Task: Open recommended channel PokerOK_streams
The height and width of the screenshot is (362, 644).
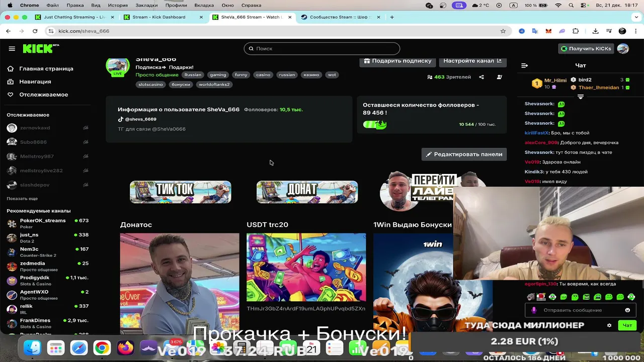Action: [48, 223]
